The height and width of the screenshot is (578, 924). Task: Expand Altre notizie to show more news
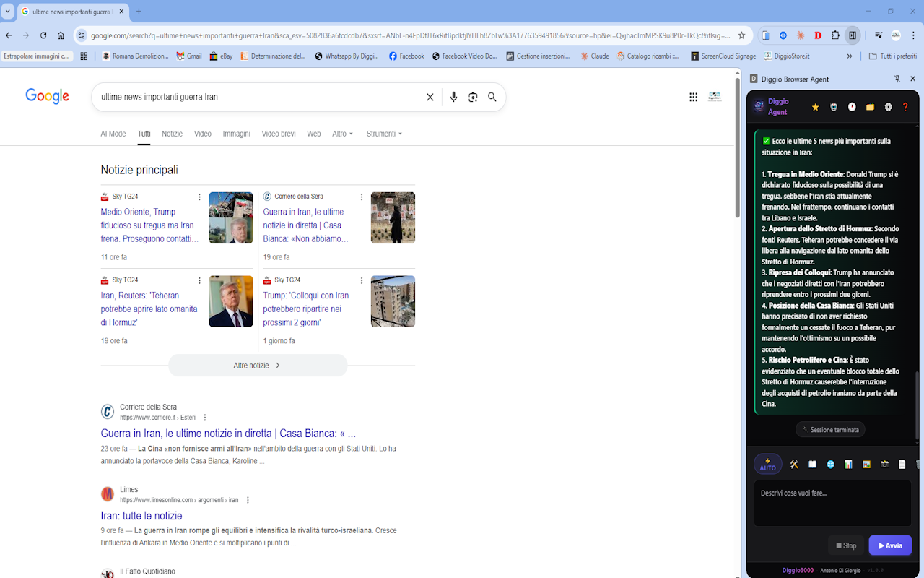(x=258, y=366)
